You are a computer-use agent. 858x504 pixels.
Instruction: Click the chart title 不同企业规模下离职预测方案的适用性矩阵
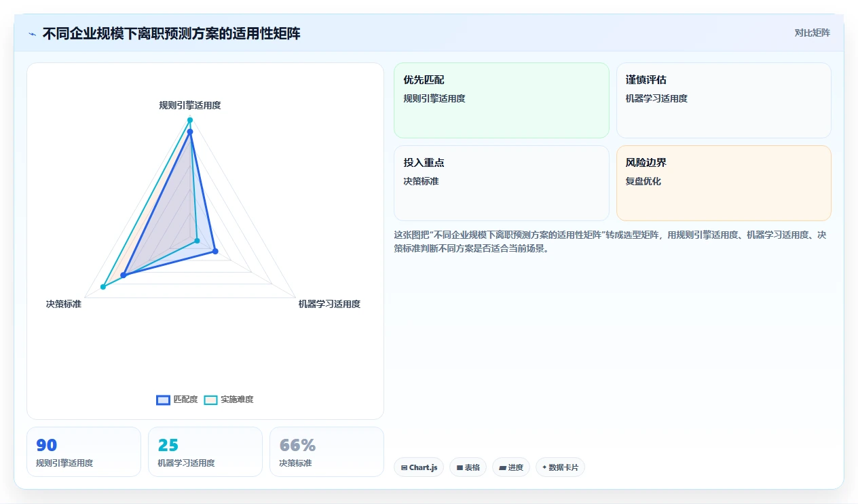171,33
